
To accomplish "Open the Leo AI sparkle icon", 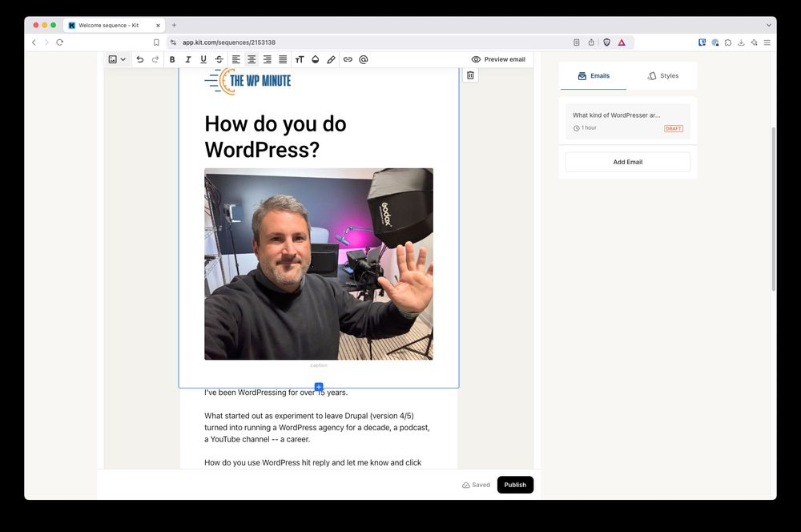I will (x=754, y=42).
